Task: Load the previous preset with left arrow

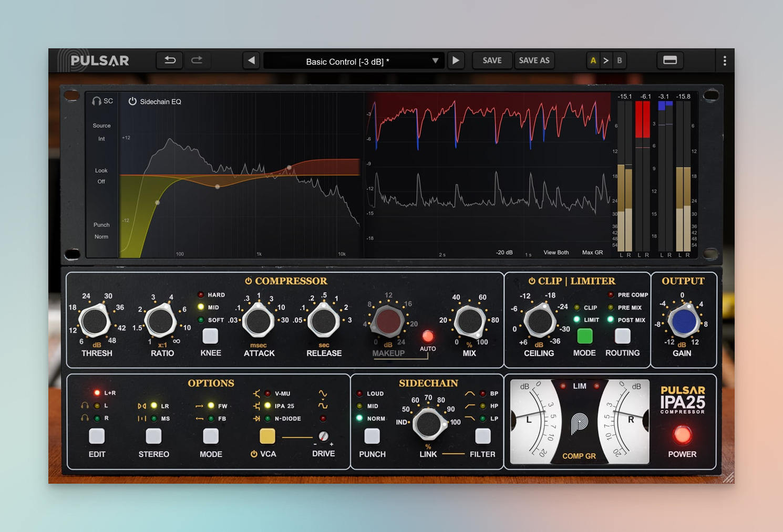Action: pos(251,60)
